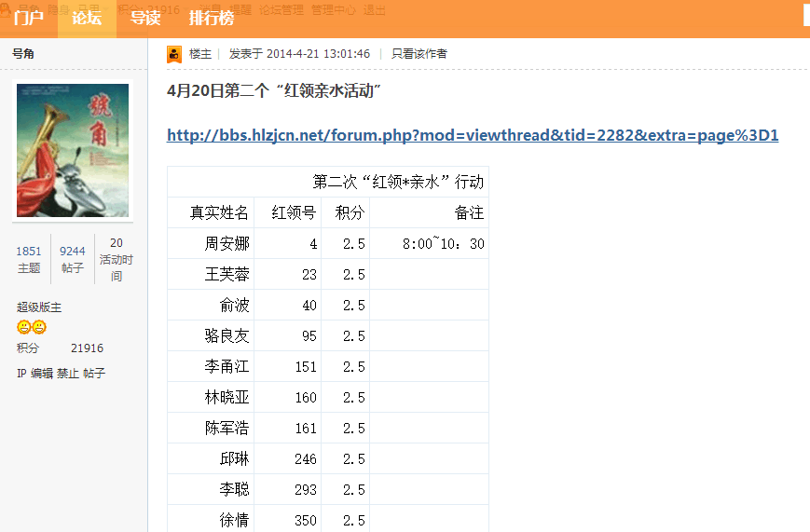Click the 帖子 link beside 禁止
Viewport: 810px width, 532px height.
tap(94, 374)
